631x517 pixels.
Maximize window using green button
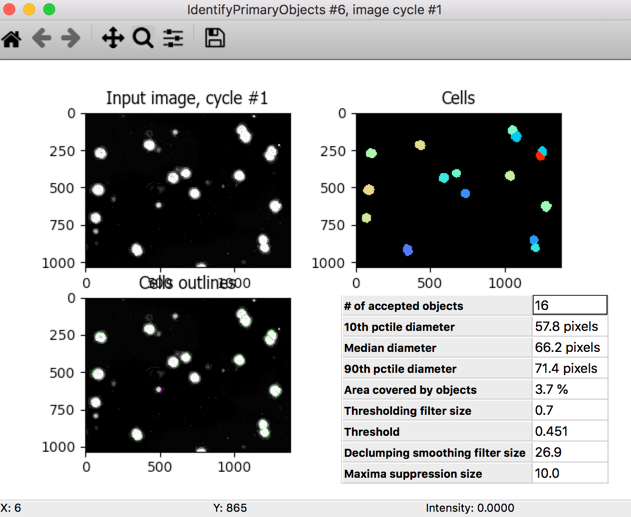tap(49, 9)
